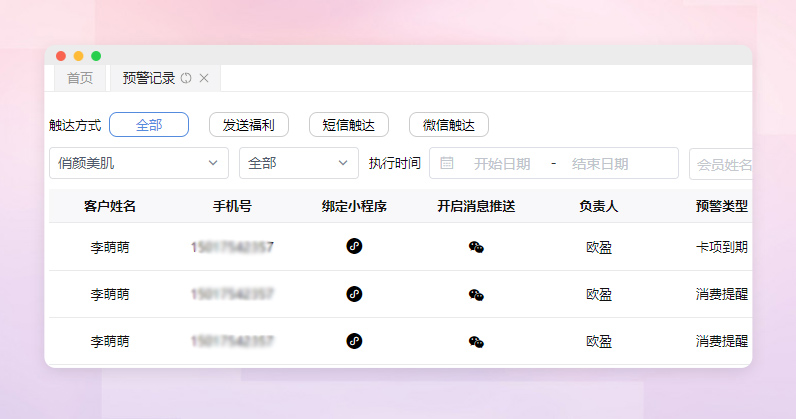The width and height of the screenshot is (796, 419).
Task: Switch to the 首页 tab
Action: pyautogui.click(x=80, y=78)
